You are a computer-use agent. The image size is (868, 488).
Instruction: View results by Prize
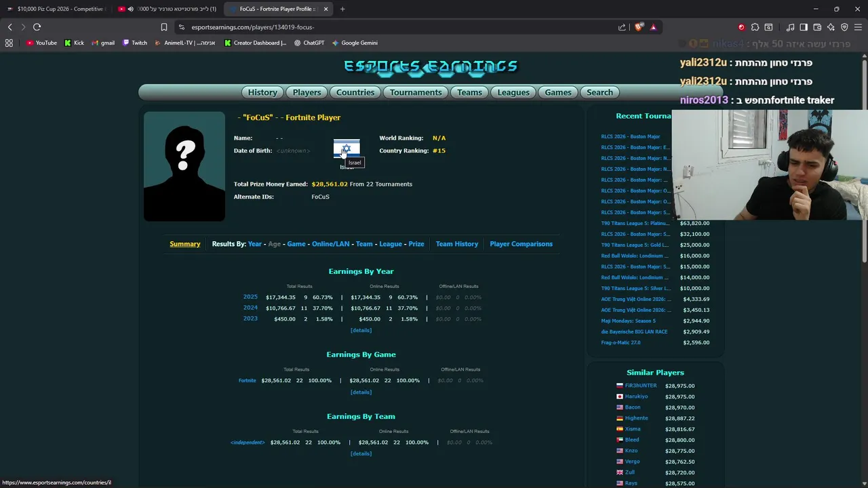click(x=416, y=244)
